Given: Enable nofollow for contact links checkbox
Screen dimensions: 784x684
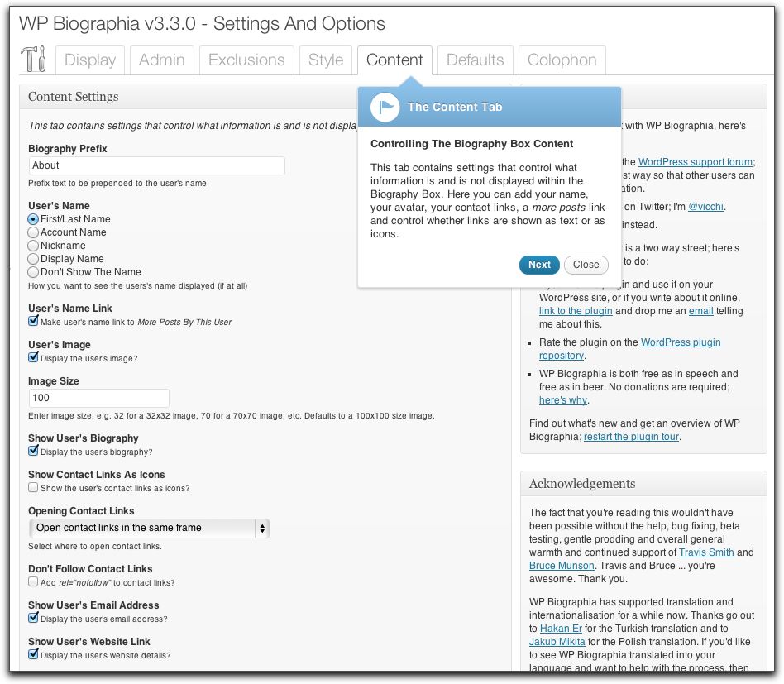Looking at the screenshot, I should pos(33,582).
